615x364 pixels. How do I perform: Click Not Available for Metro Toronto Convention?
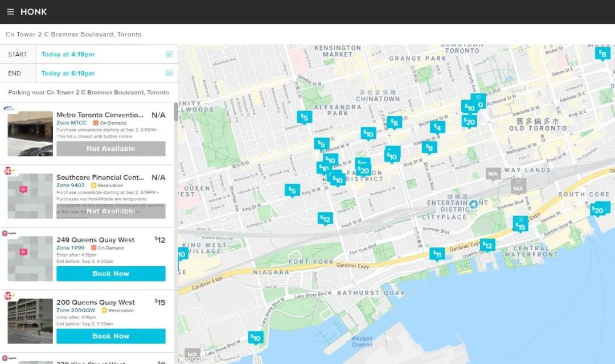[x=111, y=148]
